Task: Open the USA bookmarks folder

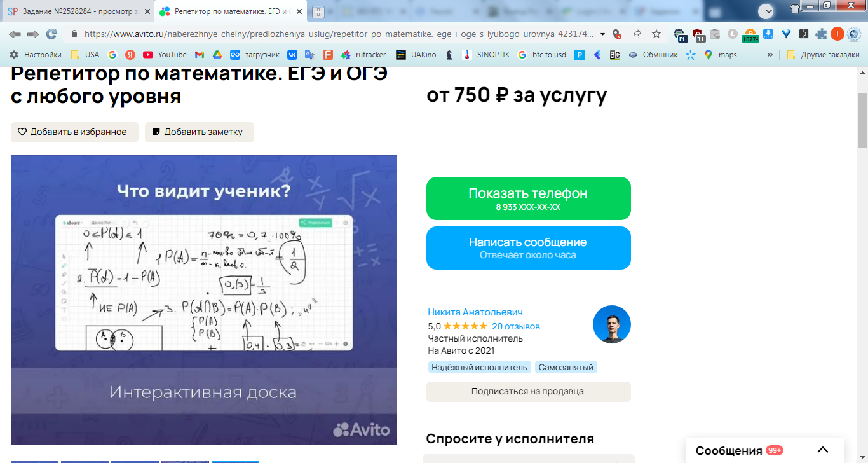Action: click(x=85, y=55)
